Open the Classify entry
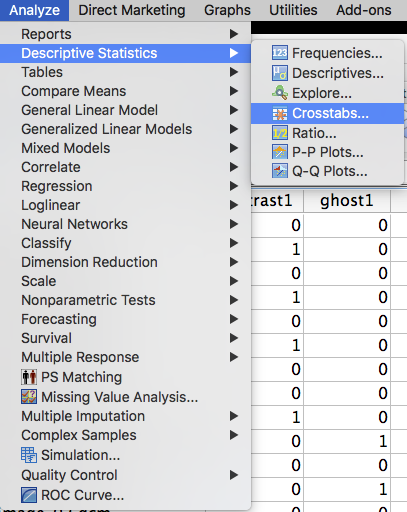Screen dimensions: 407x512 tap(125, 243)
